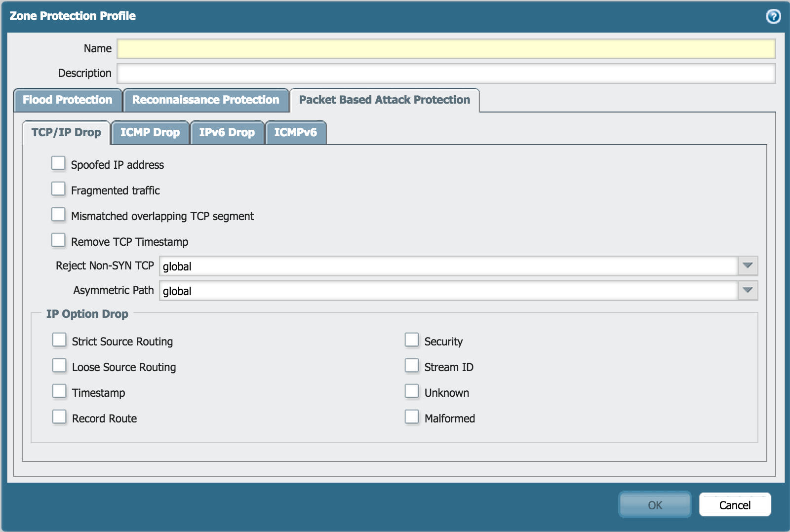Toggle Mismatched overlapping TCP segment checkbox
790x532 pixels.
click(x=58, y=215)
